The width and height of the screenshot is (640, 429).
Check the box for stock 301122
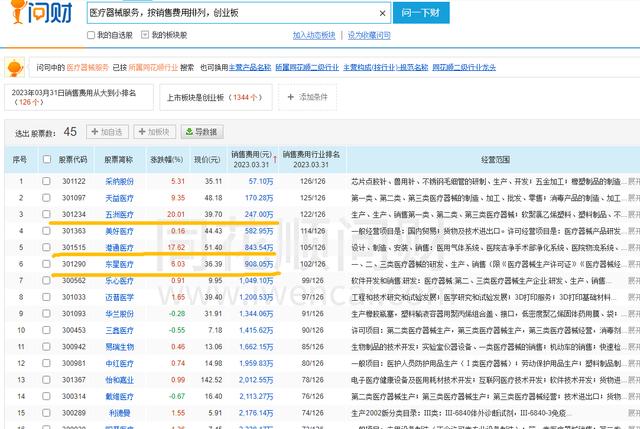(46, 181)
